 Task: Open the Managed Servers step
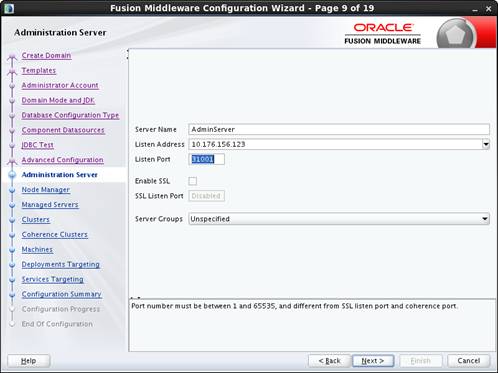(50, 205)
